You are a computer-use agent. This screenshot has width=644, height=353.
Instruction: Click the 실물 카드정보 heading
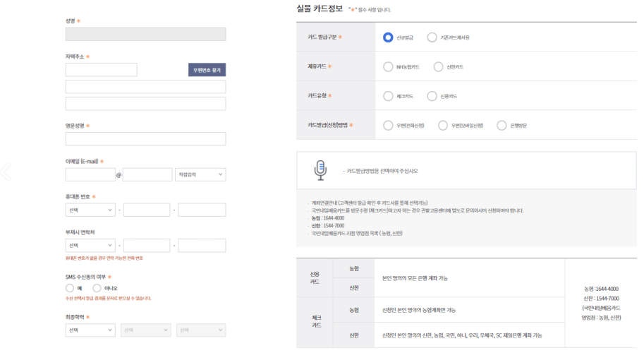[x=320, y=8]
